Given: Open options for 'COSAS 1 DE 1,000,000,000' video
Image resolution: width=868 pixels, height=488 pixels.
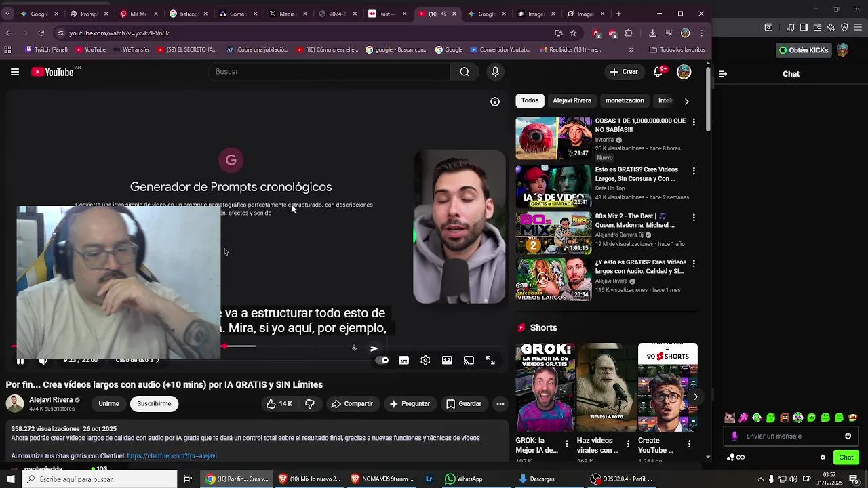Looking at the screenshot, I should click(693, 122).
